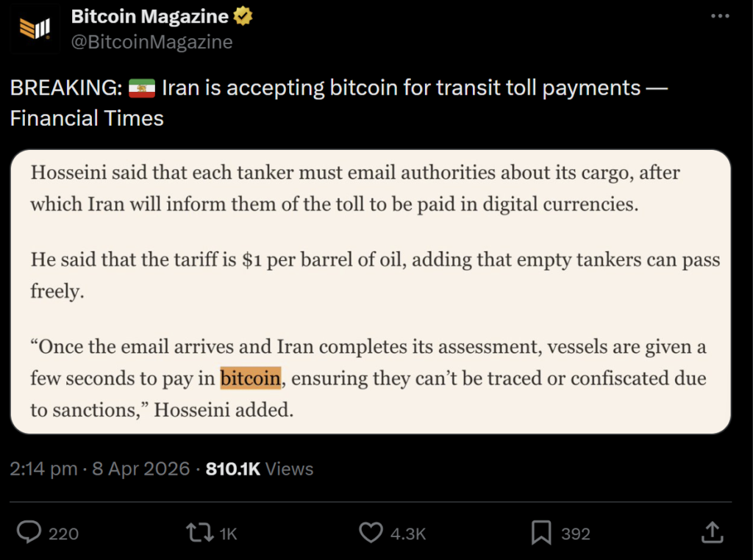Open the share menu with the share icon

click(713, 532)
